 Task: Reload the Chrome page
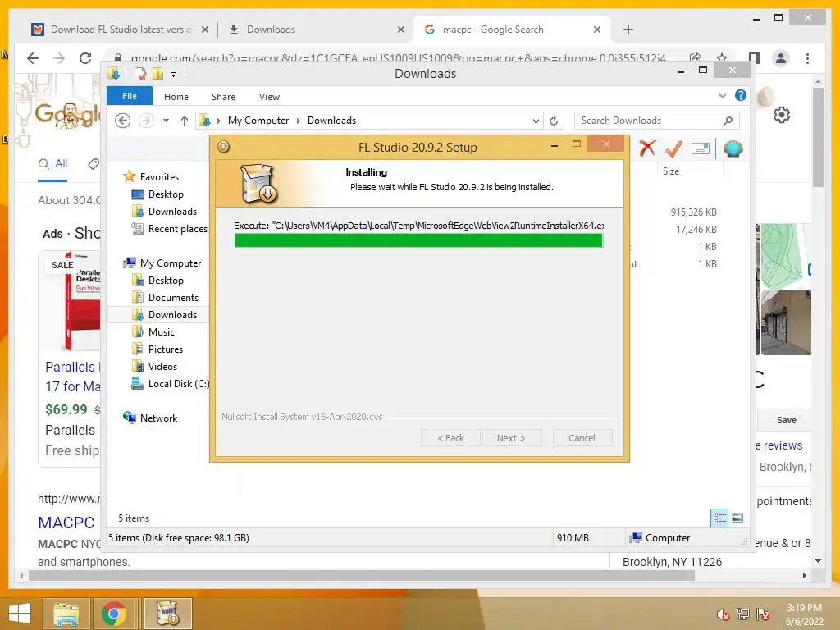[85, 58]
